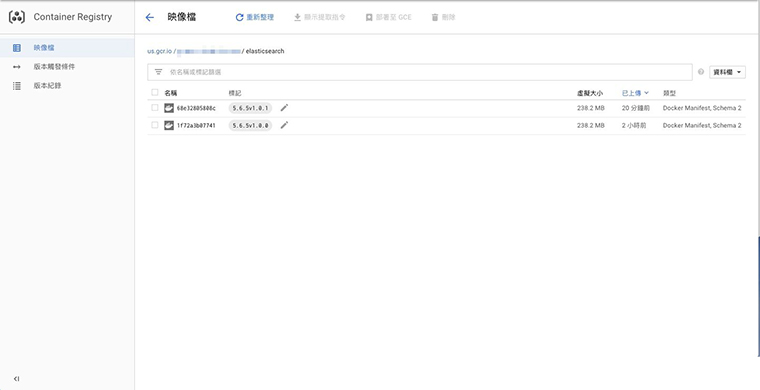Viewport: 760px width, 390px height.
Task: Open the 資料欄 columns dropdown
Action: click(728, 72)
